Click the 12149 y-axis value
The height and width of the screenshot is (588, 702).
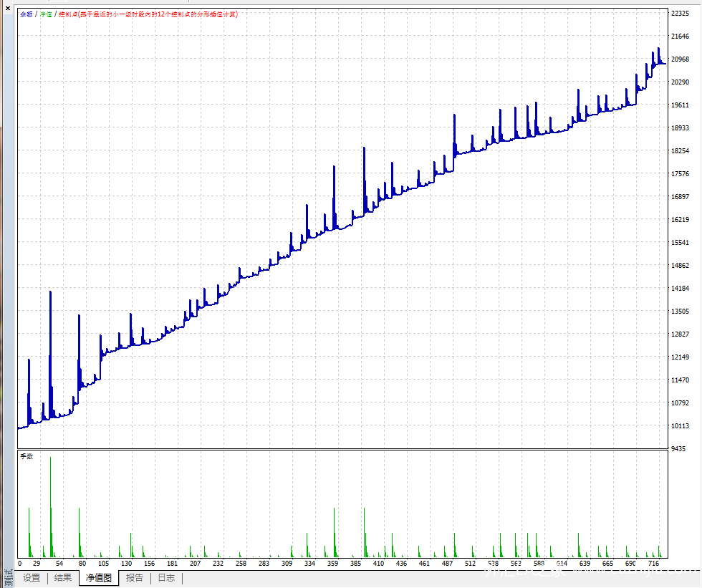(x=680, y=357)
